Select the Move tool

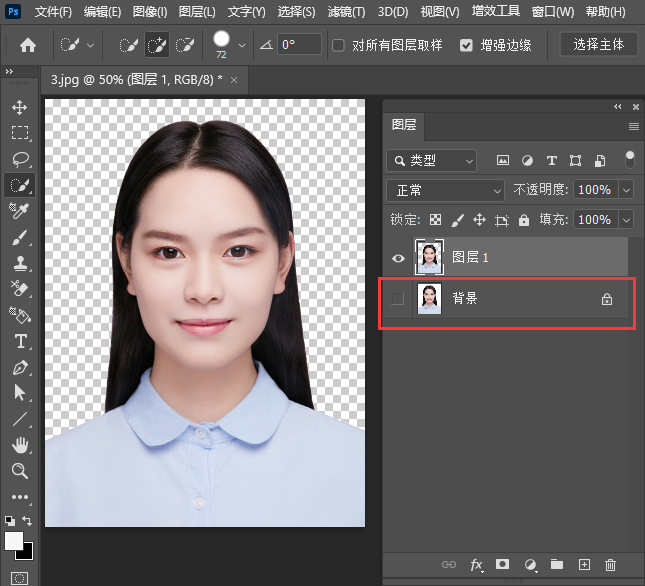click(20, 107)
